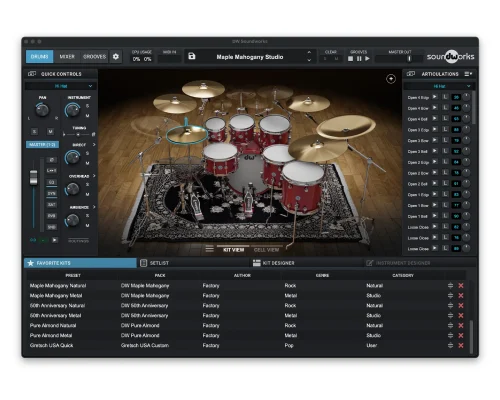Click the master volume fader handle
This screenshot has height=400, width=500.
[33, 177]
